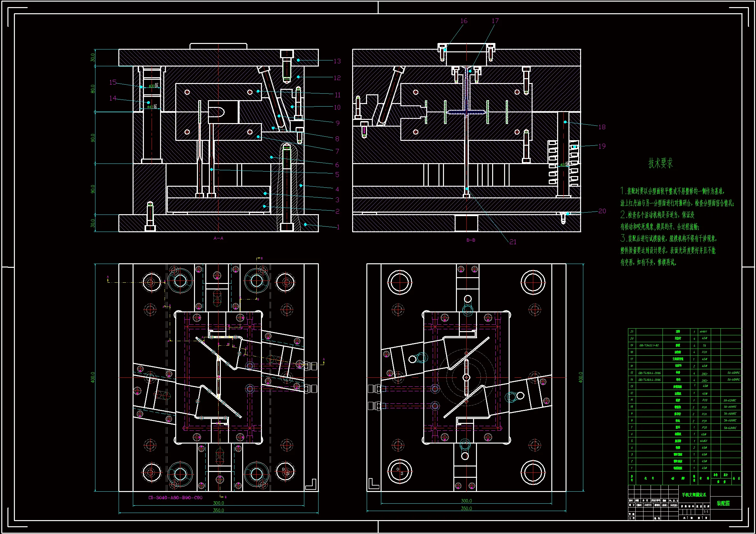Click the 400.0 vertical dimension at left
The image size is (756, 534).
92,377
